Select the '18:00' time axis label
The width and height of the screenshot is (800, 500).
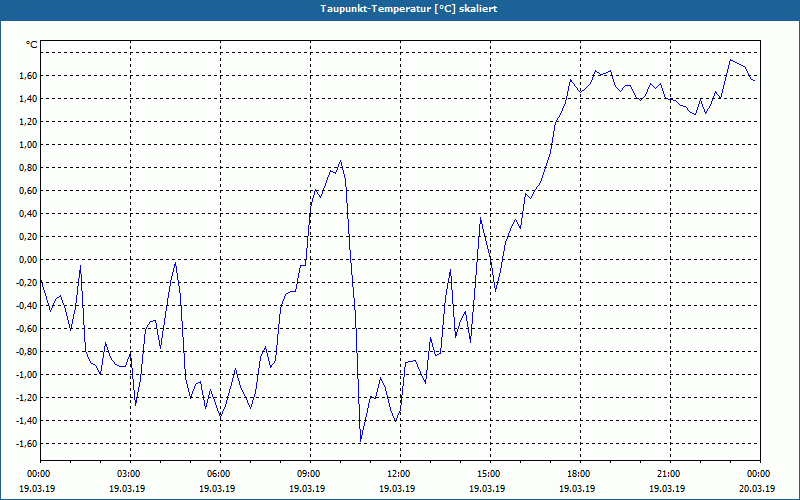580,474
